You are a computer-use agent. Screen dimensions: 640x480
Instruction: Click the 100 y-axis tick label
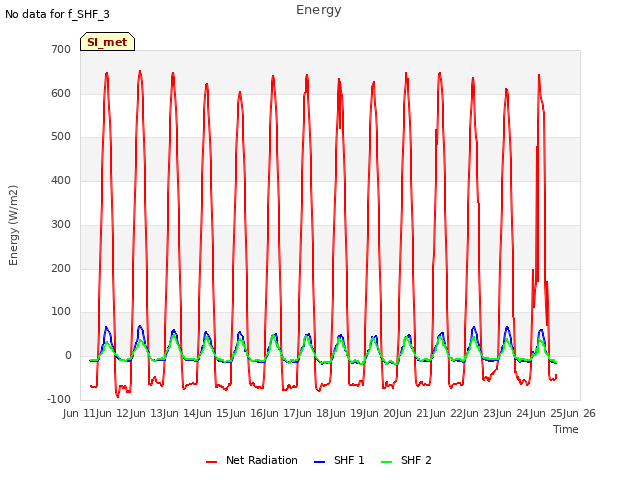click(61, 312)
